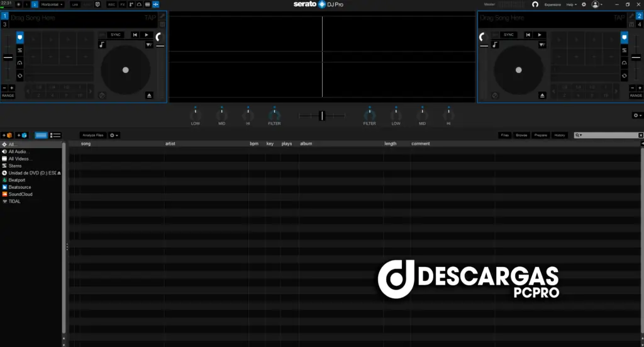644x347 pixels.
Task: Open the setup gear icon in top bar
Action: [x=583, y=4]
